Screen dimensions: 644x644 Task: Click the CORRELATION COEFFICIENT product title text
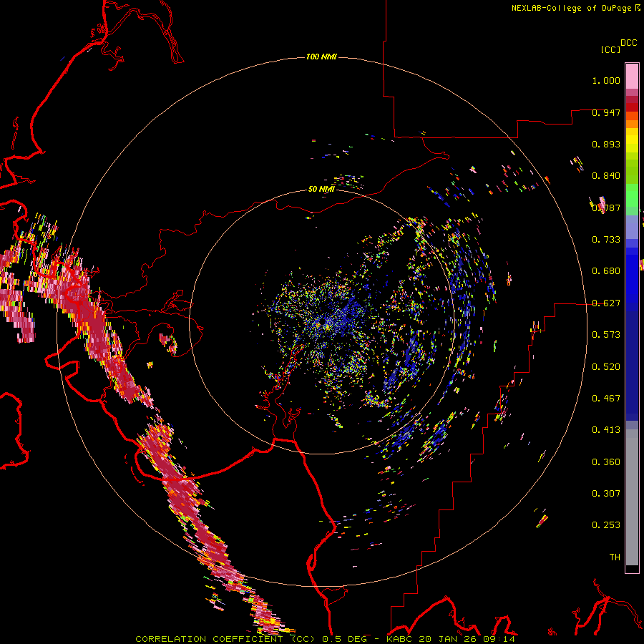click(225, 639)
